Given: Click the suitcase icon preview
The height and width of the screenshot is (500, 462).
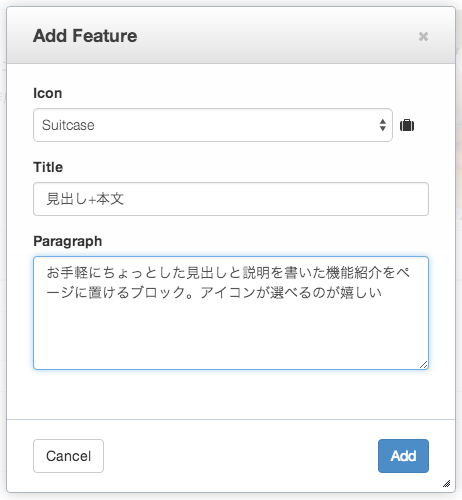Looking at the screenshot, I should point(407,125).
